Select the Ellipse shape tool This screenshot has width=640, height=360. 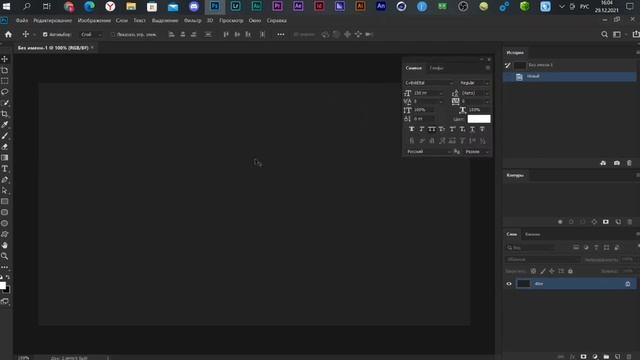[5, 223]
